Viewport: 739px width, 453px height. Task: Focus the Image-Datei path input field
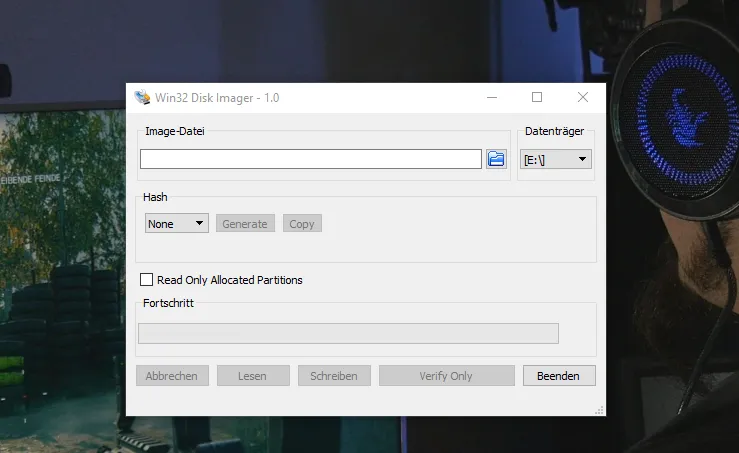pos(311,159)
